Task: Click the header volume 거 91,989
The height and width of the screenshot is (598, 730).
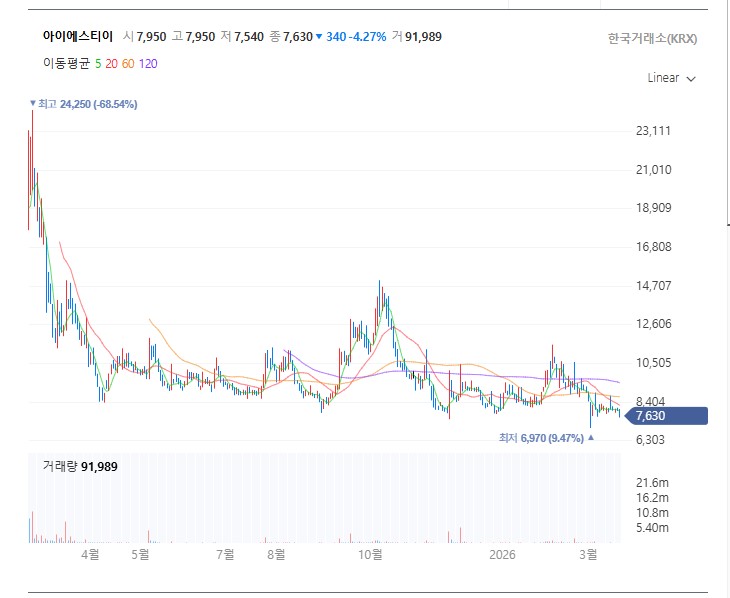Action: coord(416,37)
